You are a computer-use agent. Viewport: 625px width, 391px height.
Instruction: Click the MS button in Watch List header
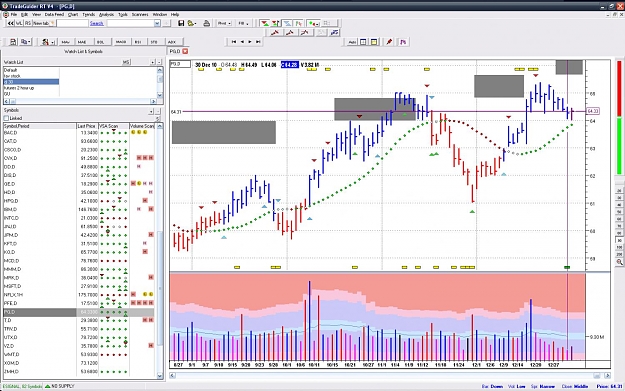[x=126, y=62]
